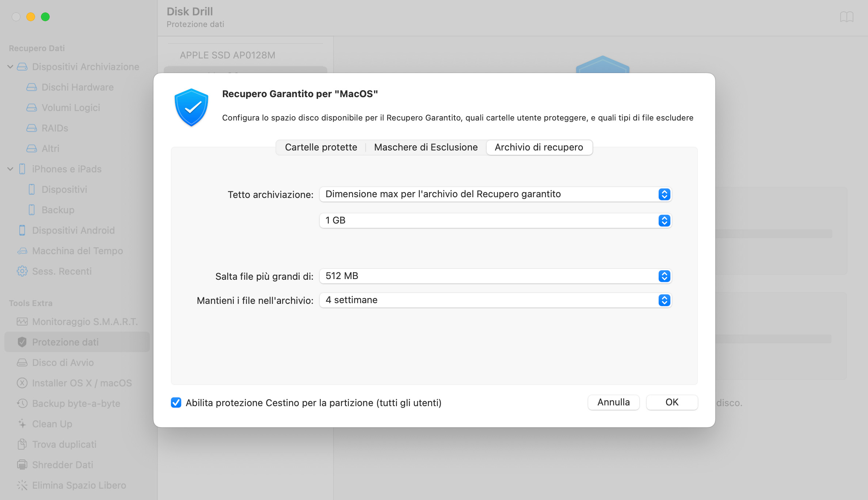The height and width of the screenshot is (500, 868).
Task: Click the Dispositivi phone icon
Action: click(x=32, y=190)
